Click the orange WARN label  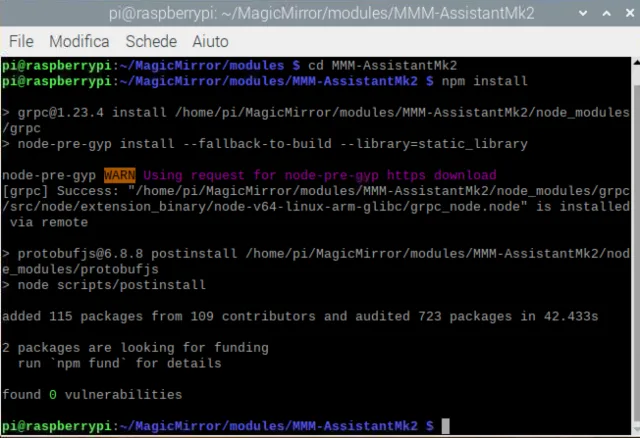pos(119,175)
